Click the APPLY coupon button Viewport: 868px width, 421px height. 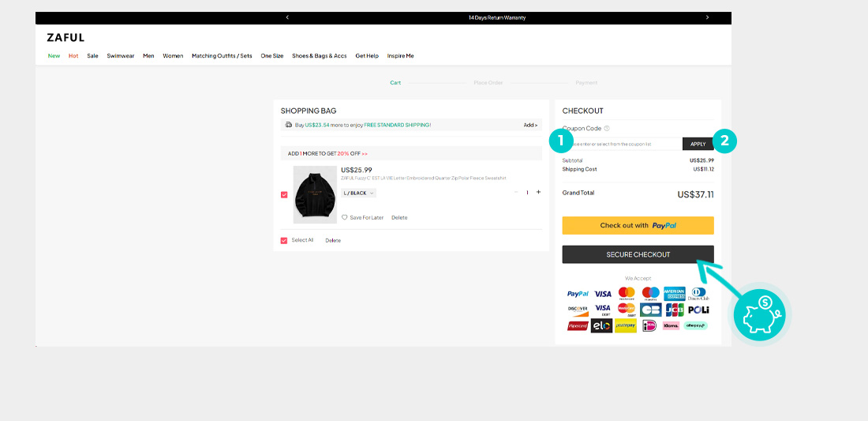pos(698,144)
